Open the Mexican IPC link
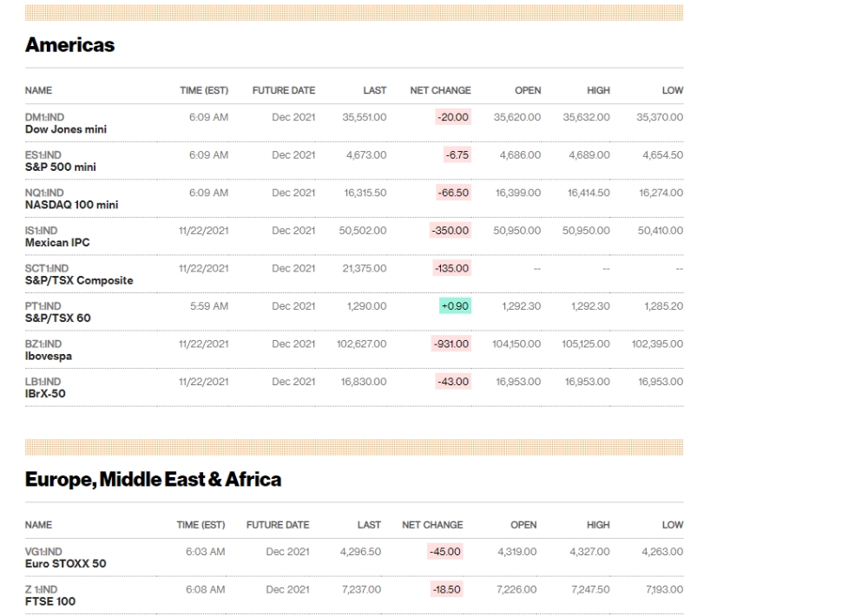This screenshot has height=616, width=868. (57, 242)
